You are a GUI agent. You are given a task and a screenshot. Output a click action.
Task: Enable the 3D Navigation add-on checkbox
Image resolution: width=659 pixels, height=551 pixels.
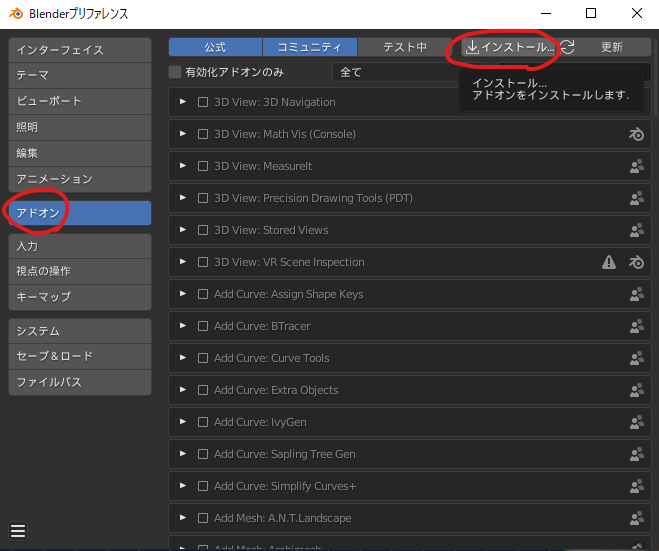coord(203,102)
